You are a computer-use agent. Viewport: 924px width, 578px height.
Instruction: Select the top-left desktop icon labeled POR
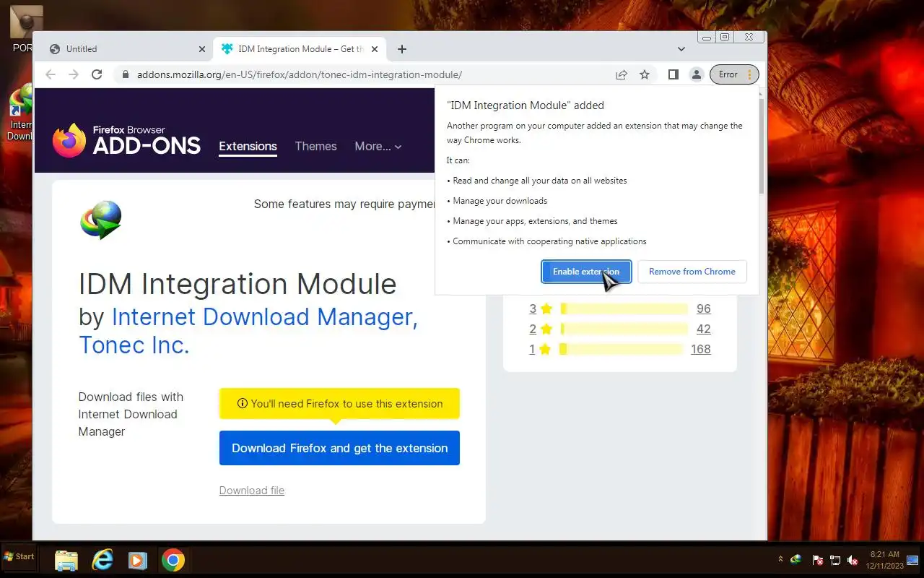point(25,29)
